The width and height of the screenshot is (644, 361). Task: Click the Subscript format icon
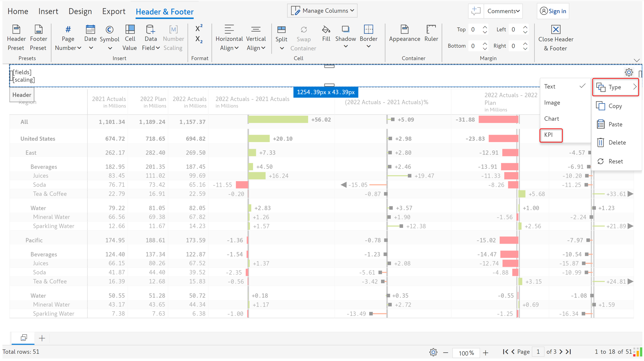199,39
